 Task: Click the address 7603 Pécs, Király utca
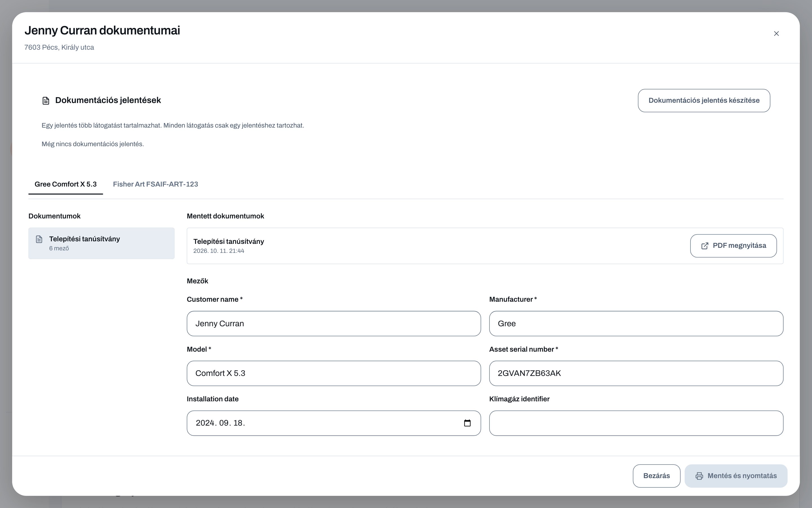coord(59,47)
